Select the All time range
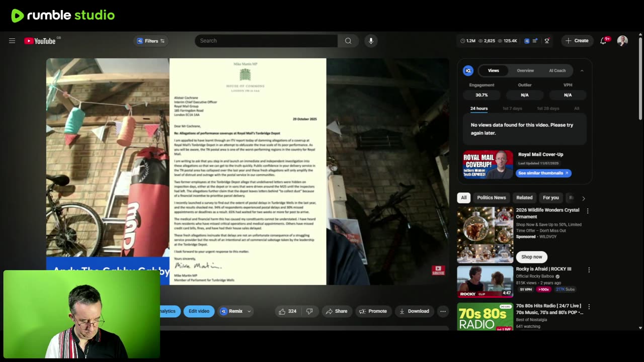The height and width of the screenshot is (362, 644). [x=577, y=109]
